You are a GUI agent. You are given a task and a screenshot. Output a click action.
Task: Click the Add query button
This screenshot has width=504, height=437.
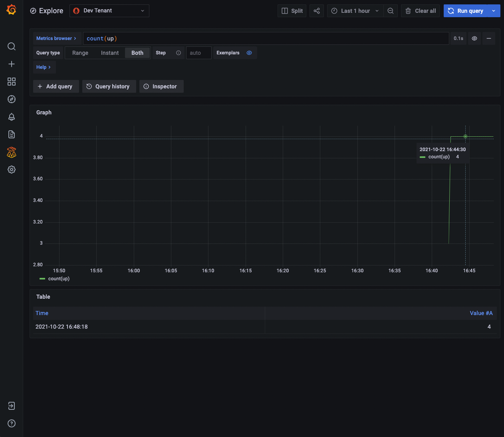(x=56, y=86)
